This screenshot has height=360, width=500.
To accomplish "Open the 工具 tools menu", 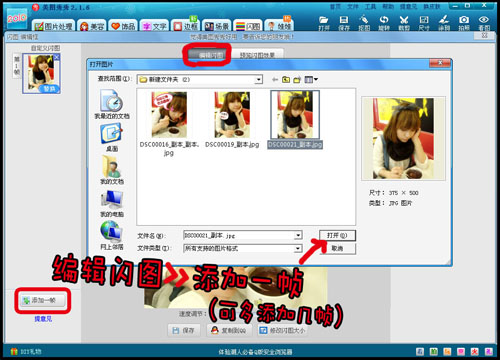I will point(370,6).
